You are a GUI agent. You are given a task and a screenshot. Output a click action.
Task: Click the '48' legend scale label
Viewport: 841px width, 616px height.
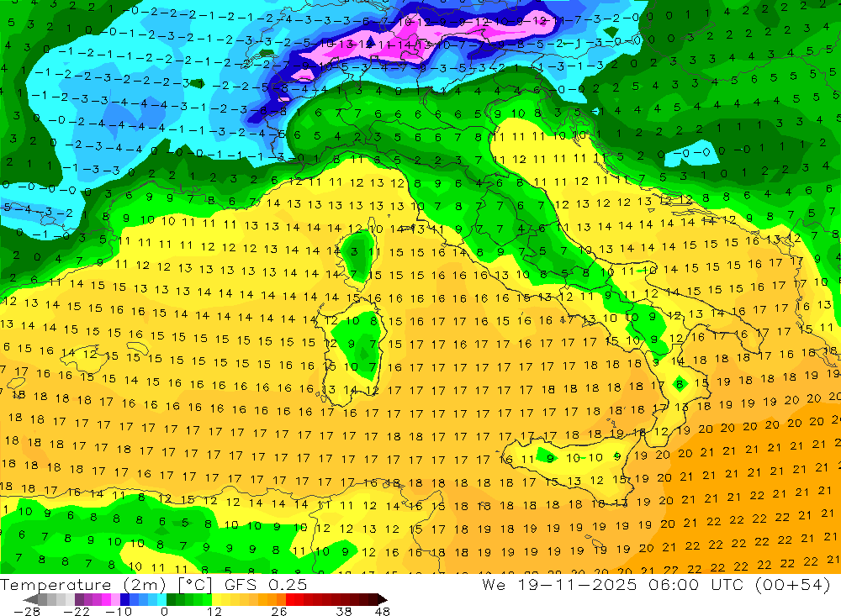tap(383, 612)
